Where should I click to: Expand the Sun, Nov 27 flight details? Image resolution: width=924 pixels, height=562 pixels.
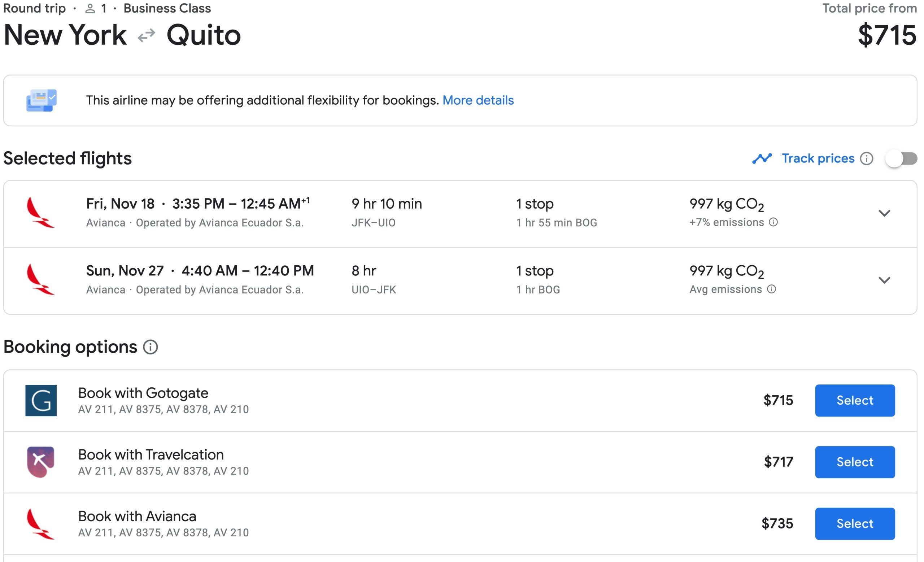pyautogui.click(x=884, y=280)
